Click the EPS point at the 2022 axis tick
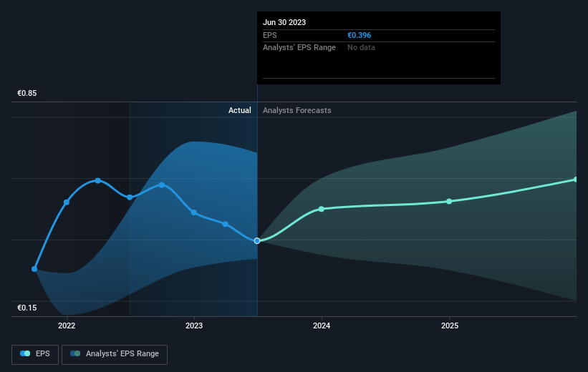588x372 pixels. click(x=67, y=202)
